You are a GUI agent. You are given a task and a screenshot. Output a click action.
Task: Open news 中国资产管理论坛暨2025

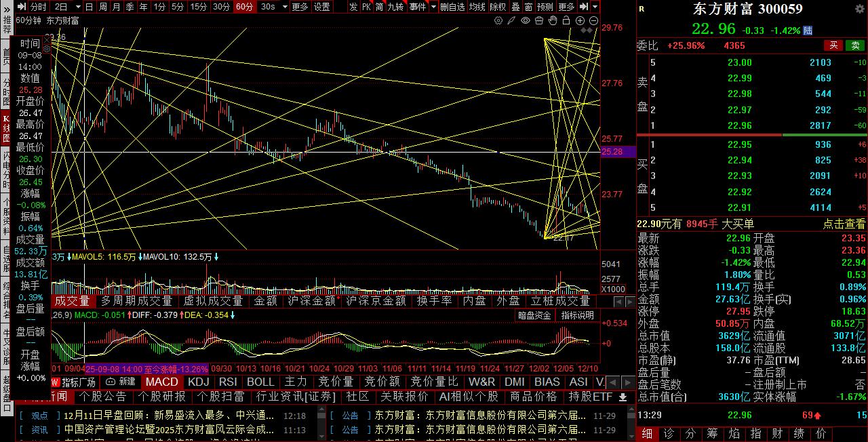pos(169,430)
